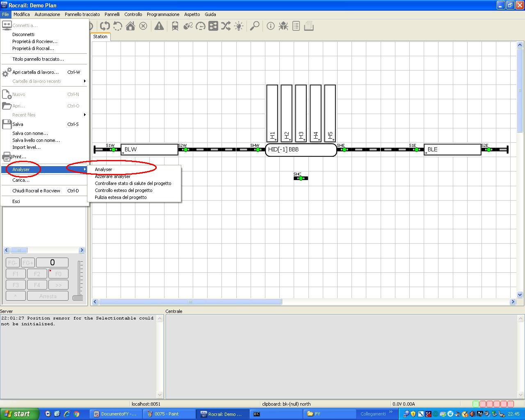Click the throttle speed slider handle
The image size is (525, 420).
pyautogui.click(x=78, y=297)
